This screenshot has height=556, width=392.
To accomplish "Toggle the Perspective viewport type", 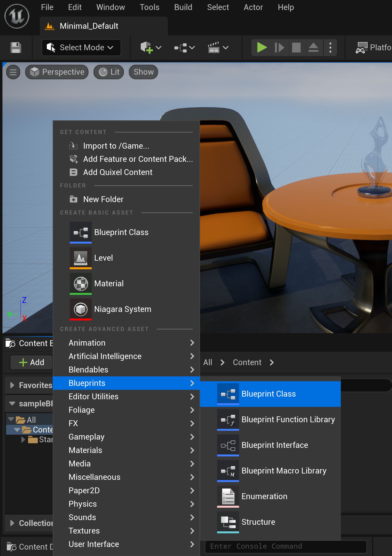I will (x=57, y=72).
